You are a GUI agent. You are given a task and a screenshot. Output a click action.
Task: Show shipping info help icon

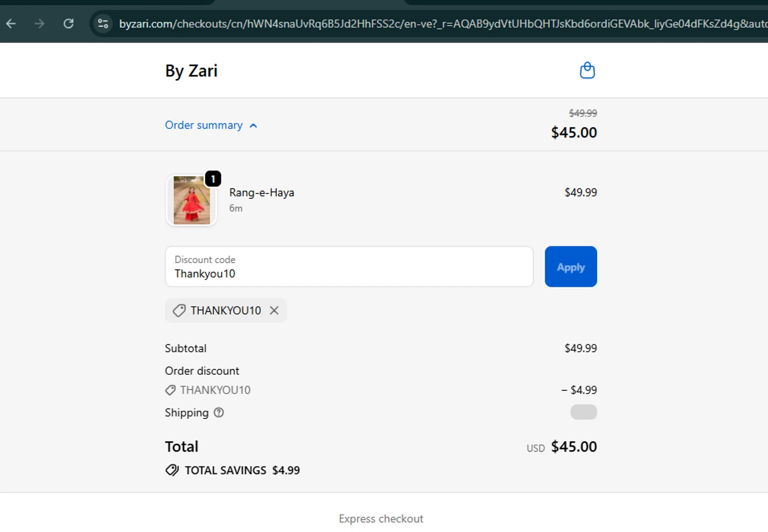[x=219, y=413]
